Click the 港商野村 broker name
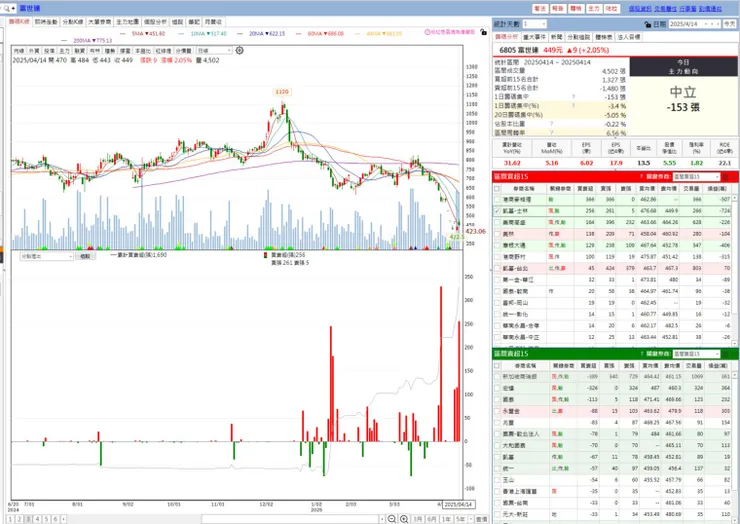The height and width of the screenshot is (524, 740). point(514,257)
